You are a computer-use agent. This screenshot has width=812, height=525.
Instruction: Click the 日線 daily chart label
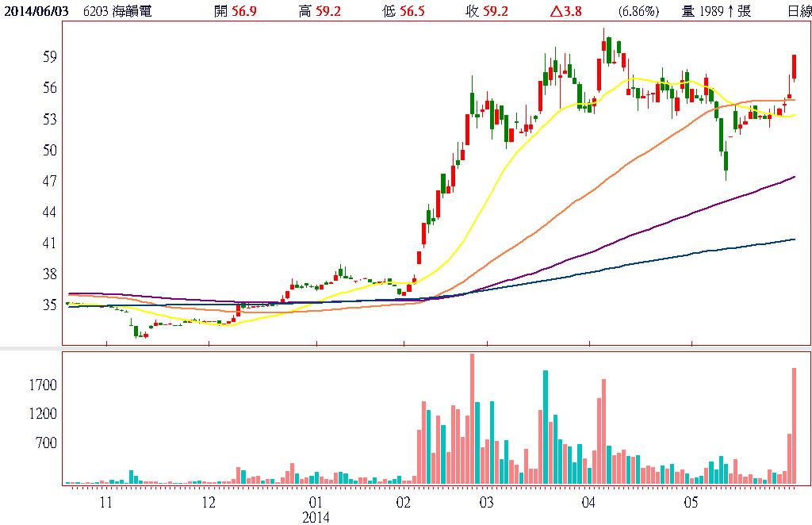799,11
